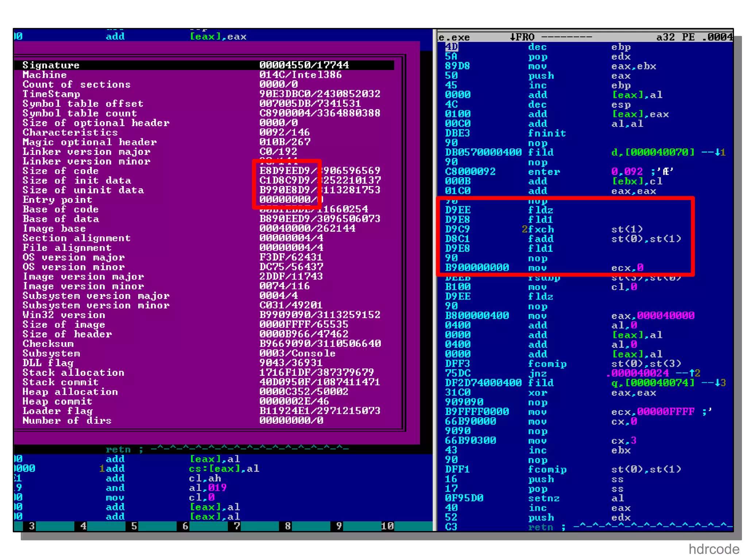Screen dimensions: 747x560
Task: Click function key 8 in bottom bar
Action: (x=288, y=526)
